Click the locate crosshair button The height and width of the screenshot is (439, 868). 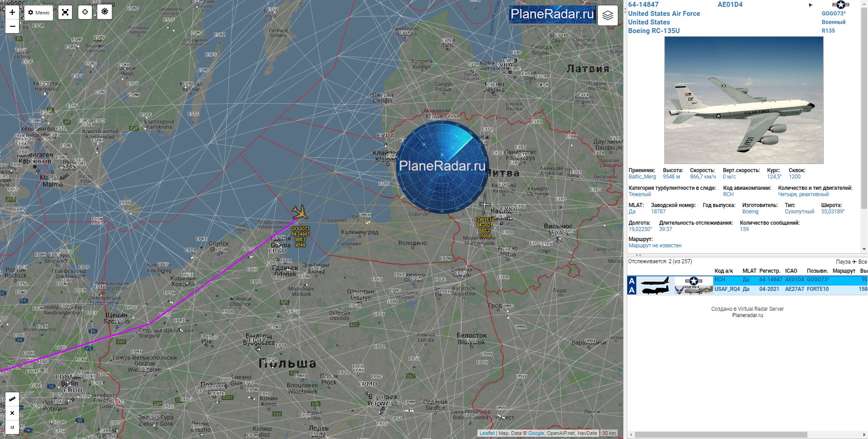click(85, 12)
